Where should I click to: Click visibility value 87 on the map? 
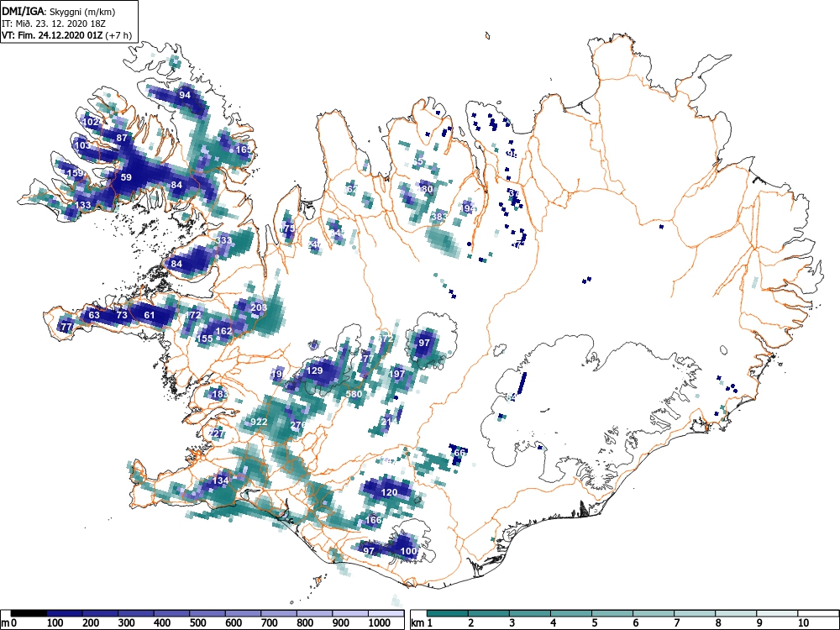[122, 139]
